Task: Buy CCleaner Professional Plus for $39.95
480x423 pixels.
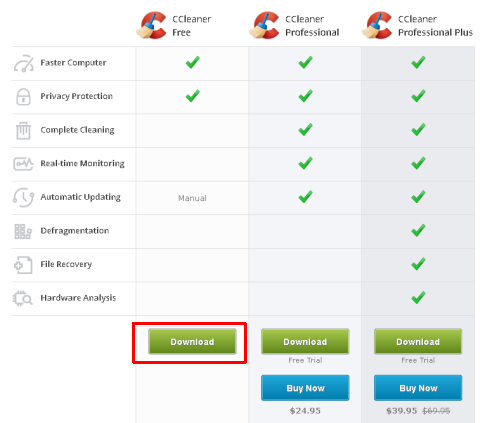Action: pyautogui.click(x=418, y=388)
